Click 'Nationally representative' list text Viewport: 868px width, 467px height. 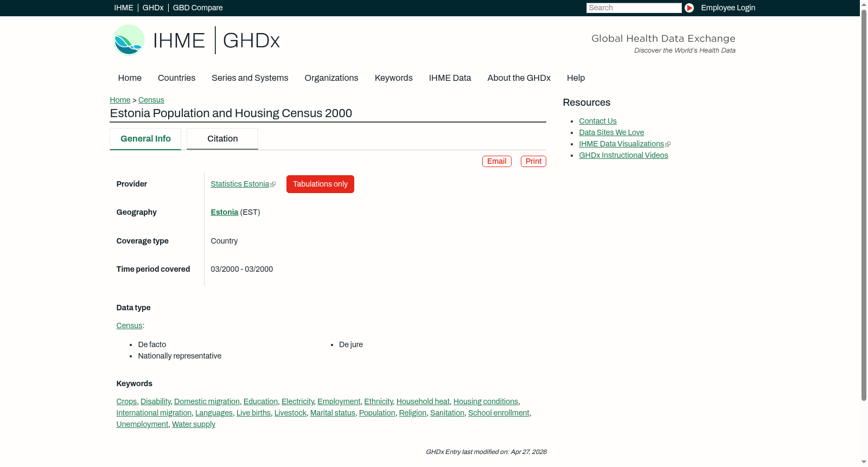pyautogui.click(x=180, y=356)
